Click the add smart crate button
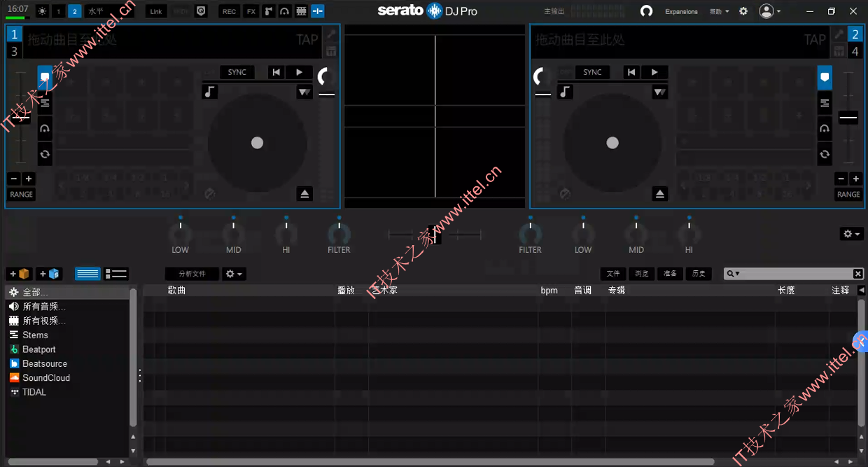The width and height of the screenshot is (868, 467). click(x=49, y=274)
